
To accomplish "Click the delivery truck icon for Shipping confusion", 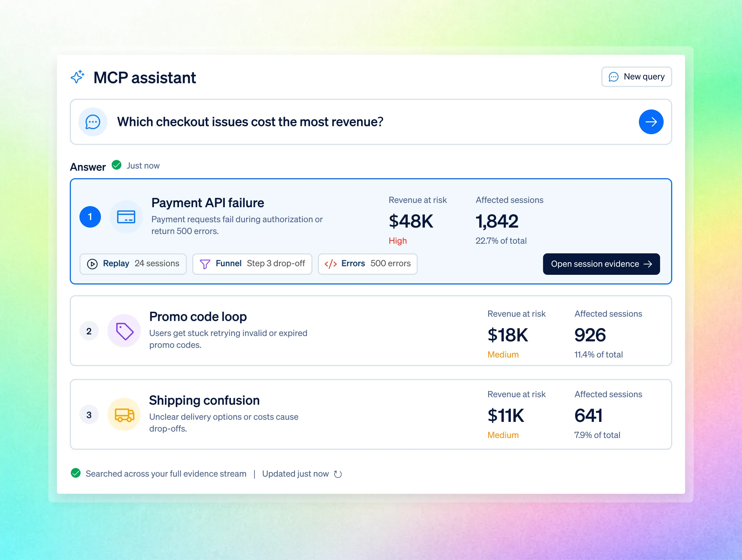I will [x=124, y=415].
